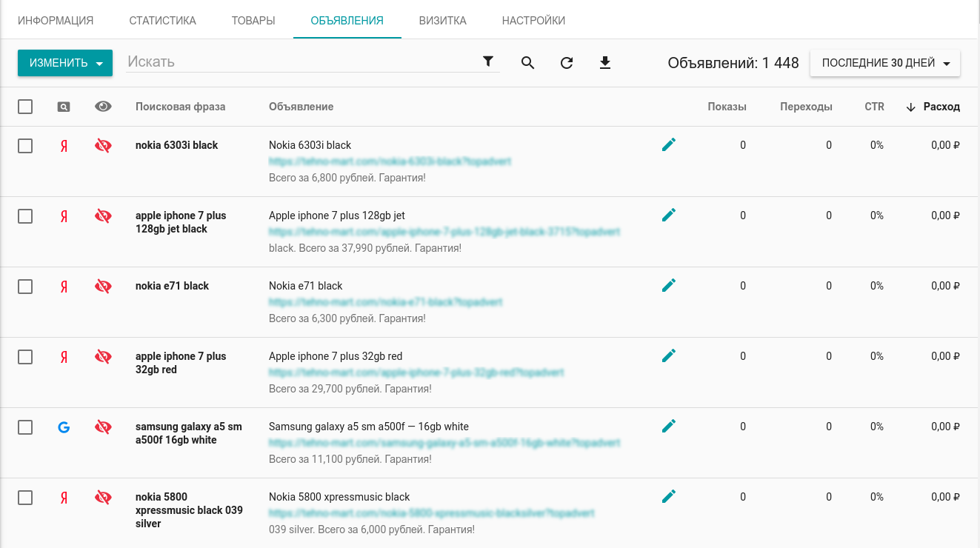The height and width of the screenshot is (548, 980).
Task: Open the Nokia e71 black ad URL
Action: coord(386,302)
